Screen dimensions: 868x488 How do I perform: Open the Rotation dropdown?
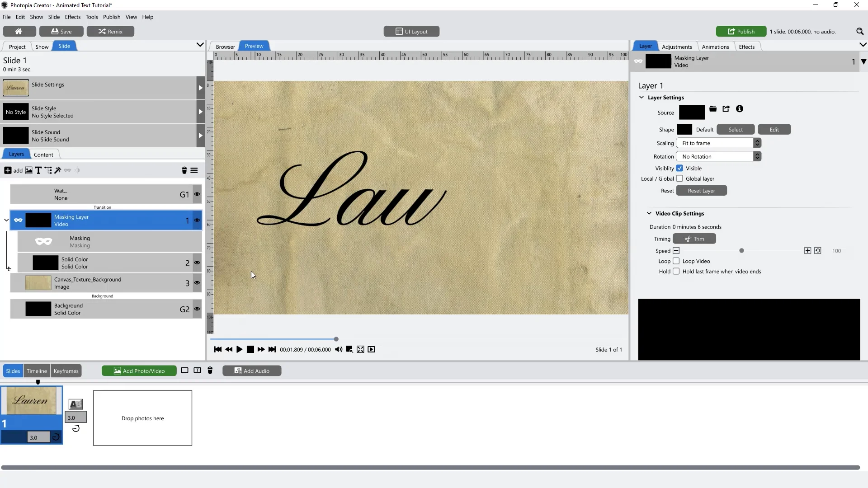tap(718, 156)
